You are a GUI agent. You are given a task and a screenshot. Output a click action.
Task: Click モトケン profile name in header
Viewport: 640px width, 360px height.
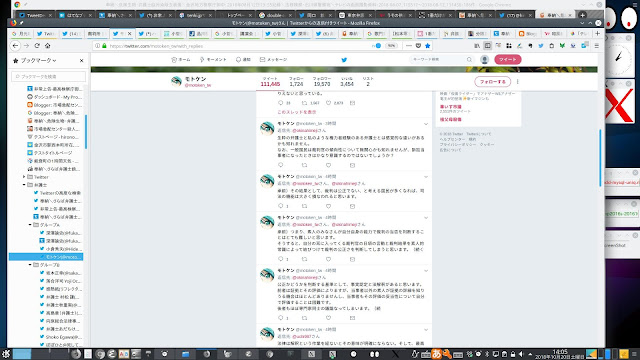(196, 79)
